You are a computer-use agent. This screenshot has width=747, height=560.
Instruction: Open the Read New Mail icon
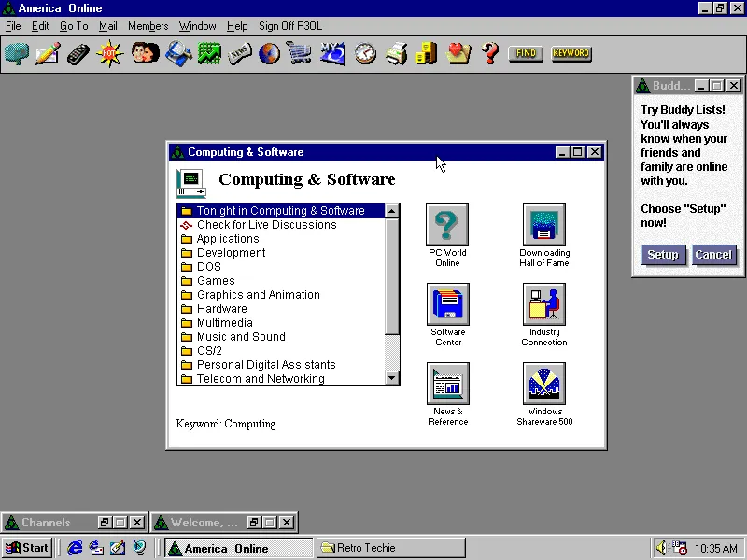coord(16,53)
